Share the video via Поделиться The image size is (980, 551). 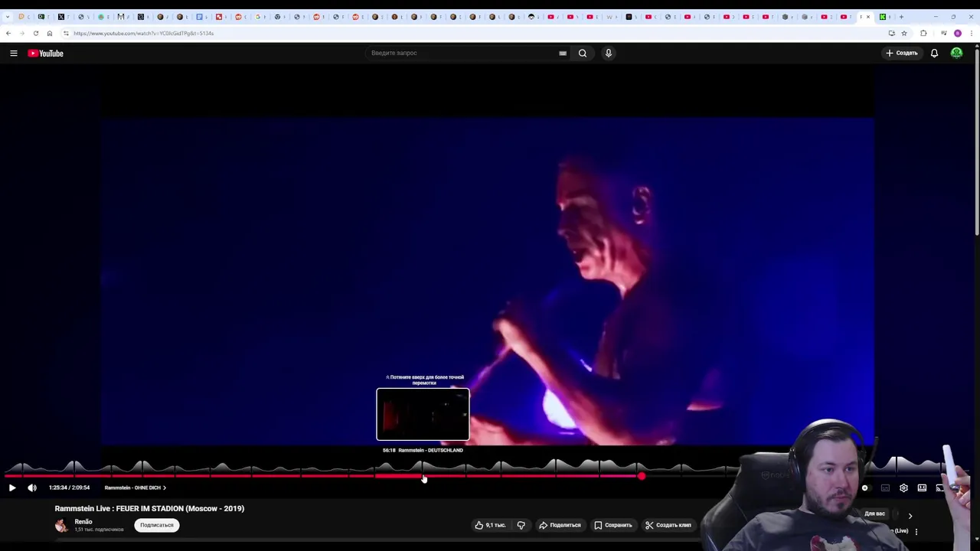click(x=560, y=525)
